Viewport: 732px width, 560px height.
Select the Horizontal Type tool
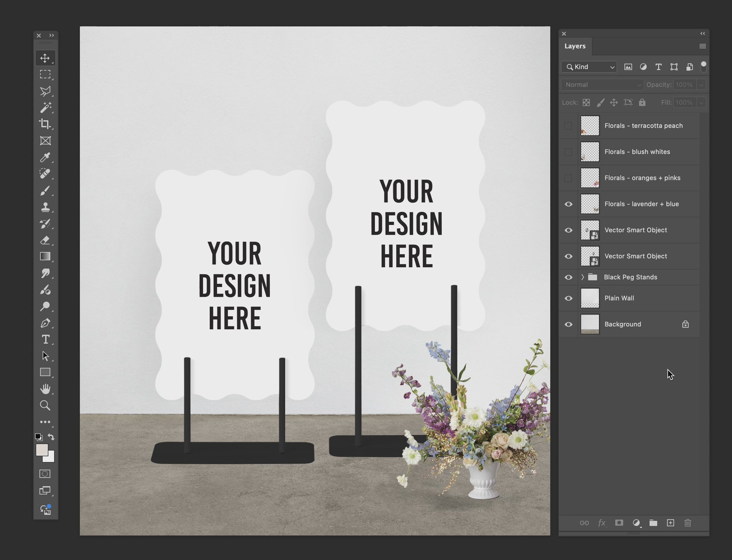[45, 340]
